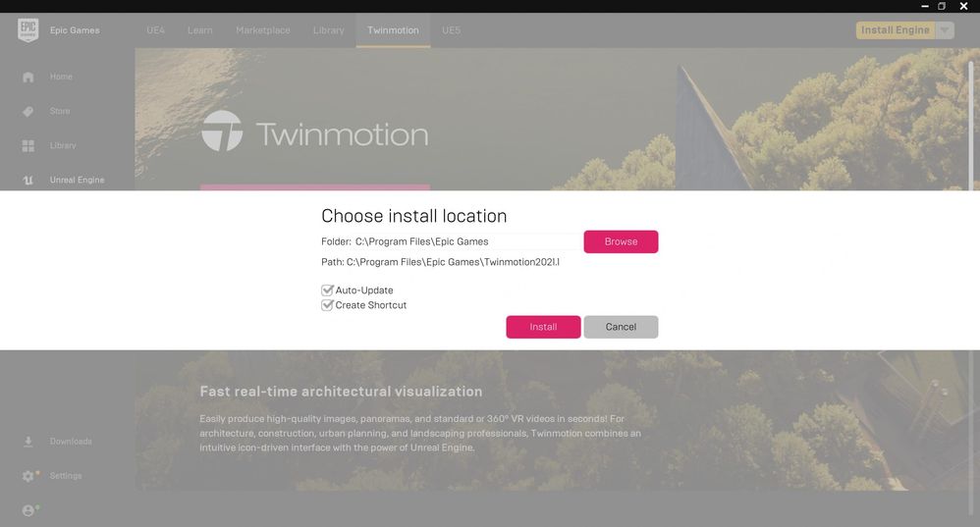Close the Epic Games launcher window
980x527 pixels.
(963, 6)
